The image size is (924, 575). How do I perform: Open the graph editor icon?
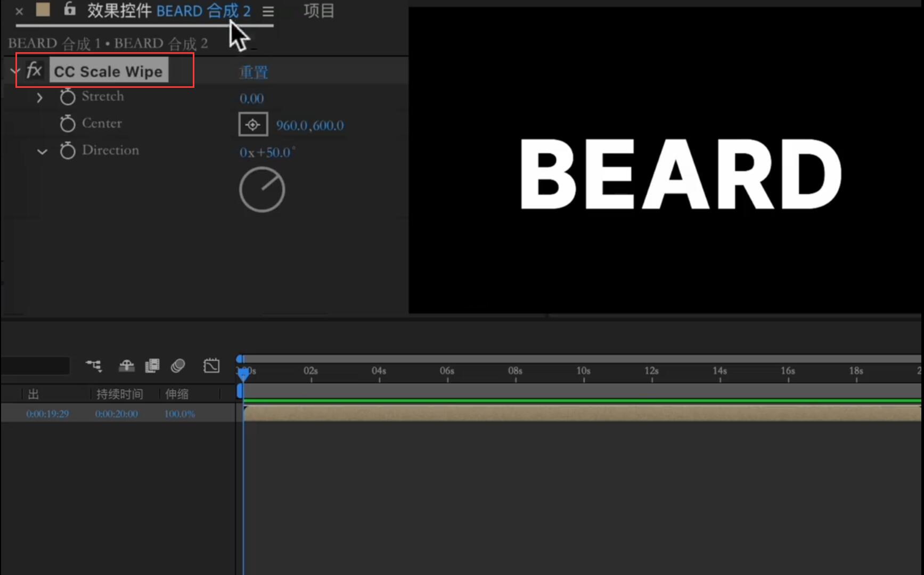(211, 365)
